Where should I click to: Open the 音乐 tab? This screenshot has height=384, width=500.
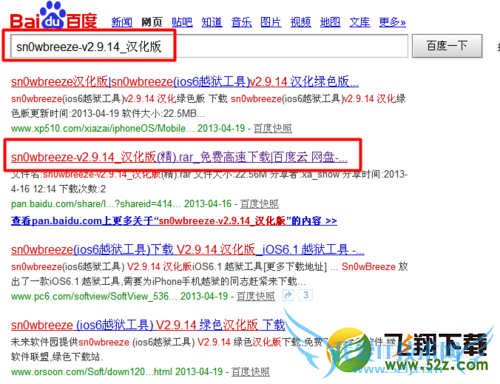point(241,22)
